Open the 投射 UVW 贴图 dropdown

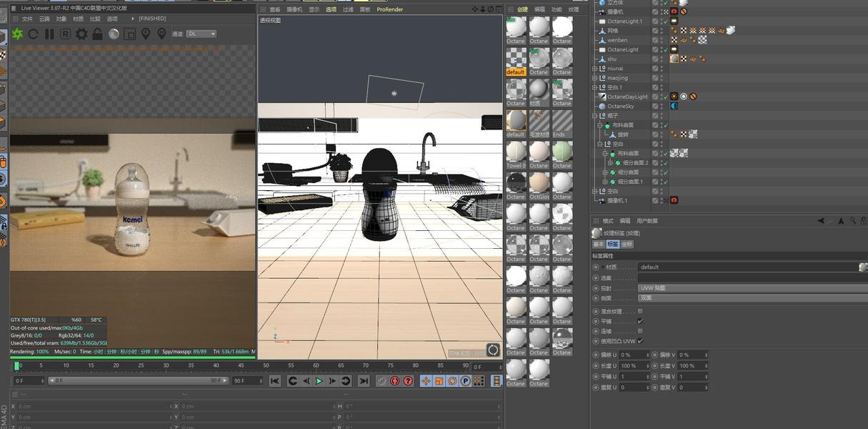click(750, 288)
